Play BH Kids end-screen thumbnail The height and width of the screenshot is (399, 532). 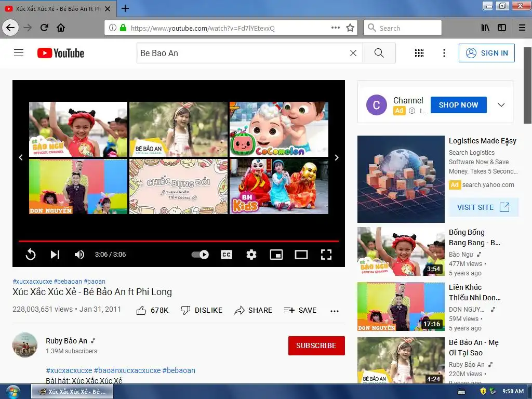coord(279,187)
